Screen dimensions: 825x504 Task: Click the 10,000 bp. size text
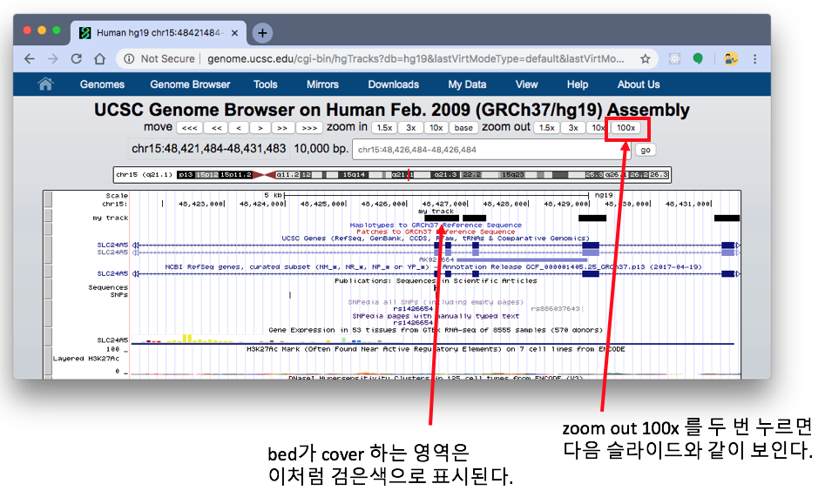tap(321, 149)
